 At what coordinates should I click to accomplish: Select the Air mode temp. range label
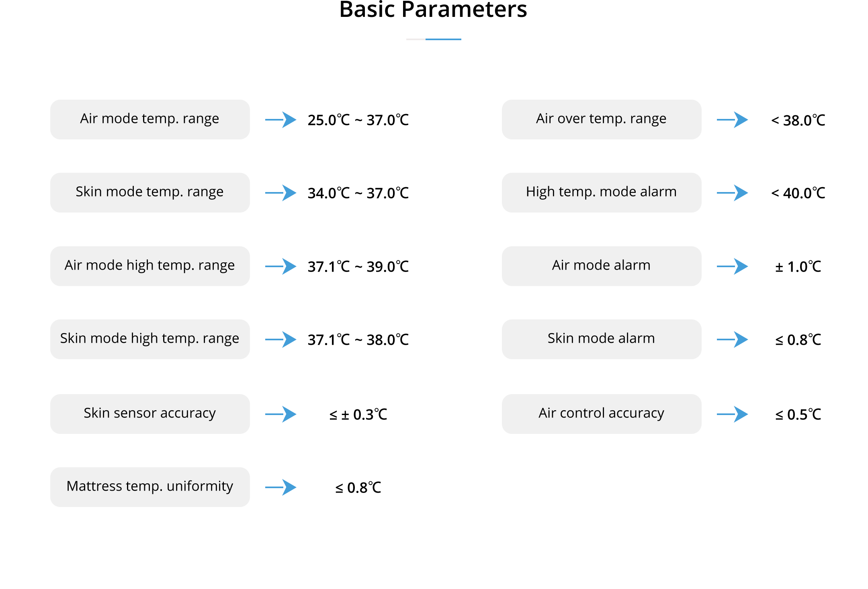click(150, 119)
